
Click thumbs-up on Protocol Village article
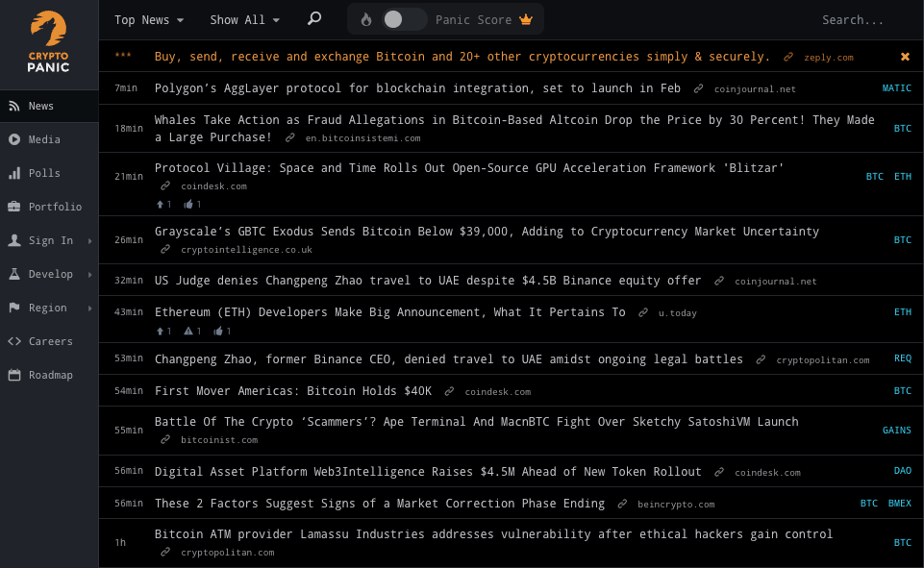188,205
